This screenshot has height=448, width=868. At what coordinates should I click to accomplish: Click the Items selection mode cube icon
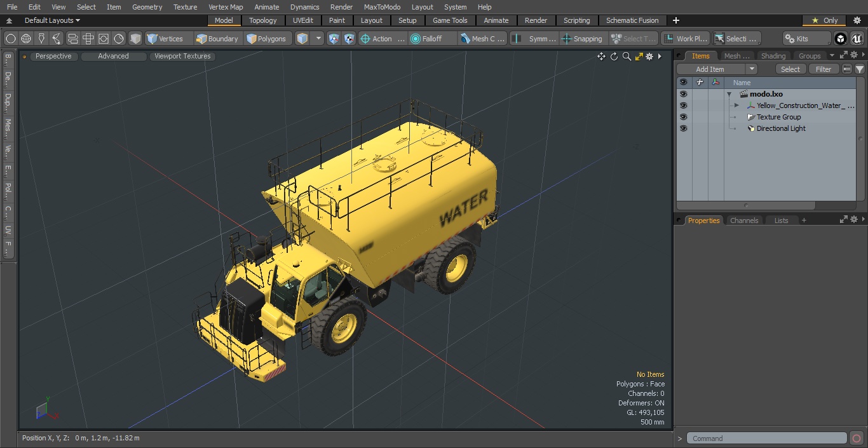click(302, 39)
